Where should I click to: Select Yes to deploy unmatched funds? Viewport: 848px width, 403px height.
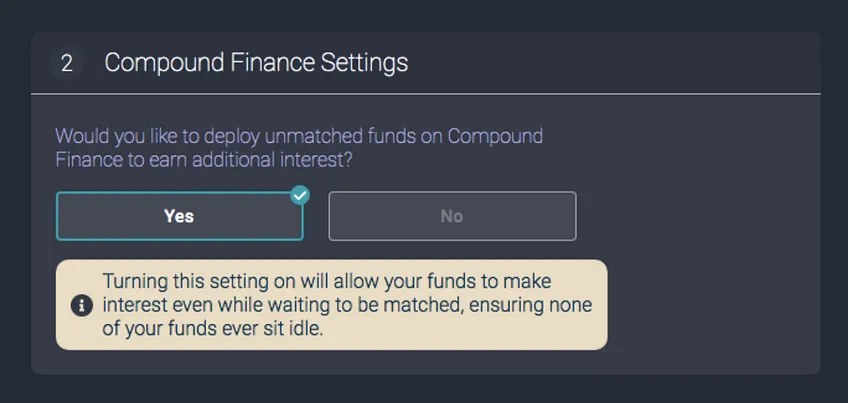(180, 216)
